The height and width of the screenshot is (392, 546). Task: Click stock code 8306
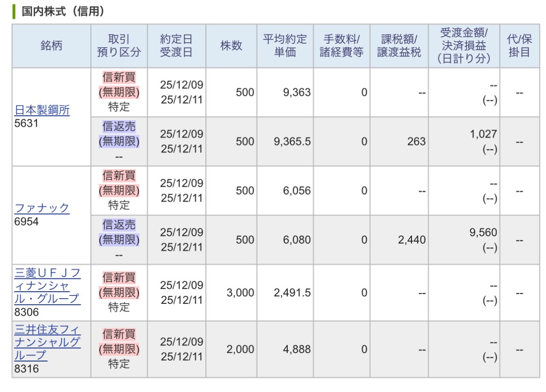coord(26,312)
